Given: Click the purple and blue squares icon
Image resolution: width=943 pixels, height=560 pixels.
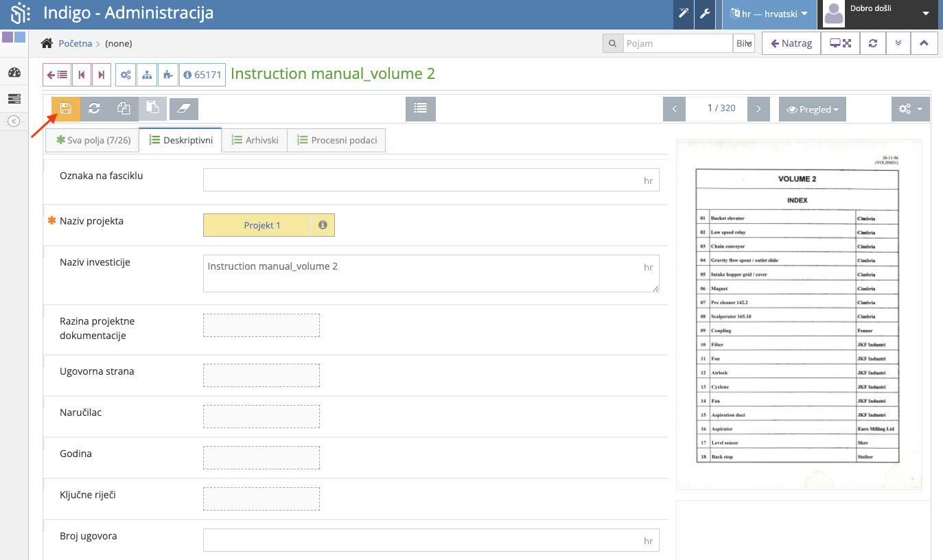Looking at the screenshot, I should 14,37.
